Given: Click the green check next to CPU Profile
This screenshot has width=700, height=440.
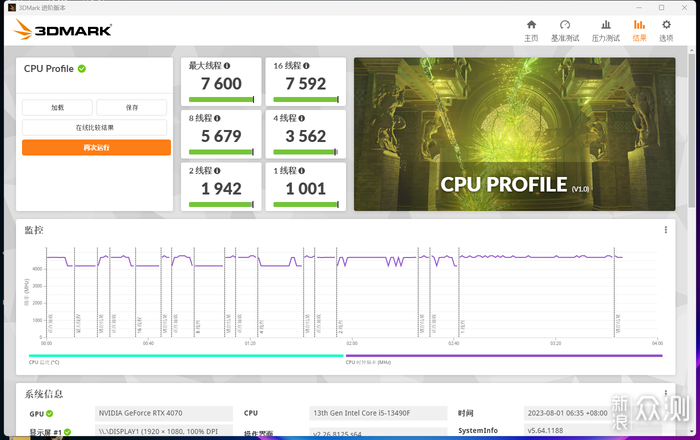Looking at the screenshot, I should coord(82,69).
